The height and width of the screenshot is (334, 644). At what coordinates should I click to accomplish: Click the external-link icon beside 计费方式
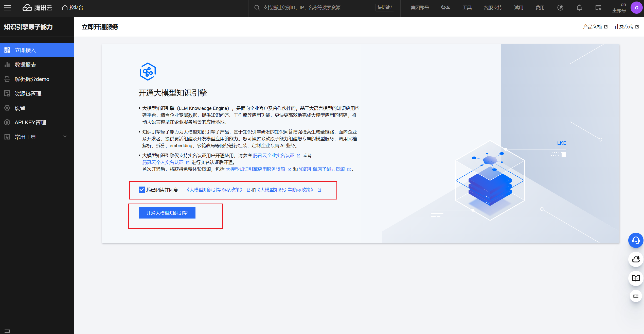click(637, 27)
